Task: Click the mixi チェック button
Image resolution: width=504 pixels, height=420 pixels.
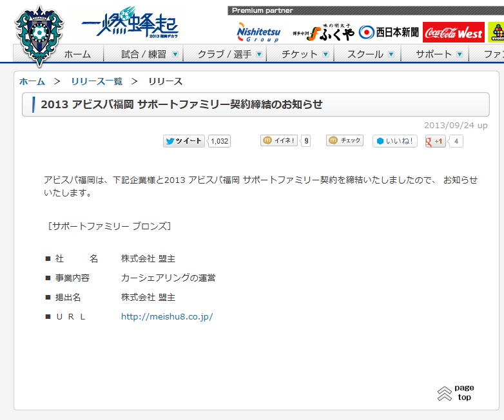Action: (345, 140)
